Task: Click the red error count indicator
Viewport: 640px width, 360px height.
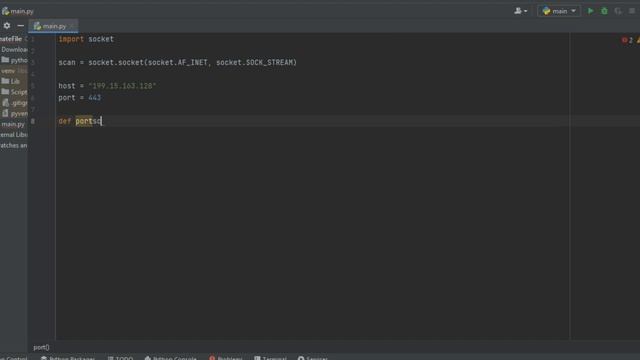Action: 627,40
